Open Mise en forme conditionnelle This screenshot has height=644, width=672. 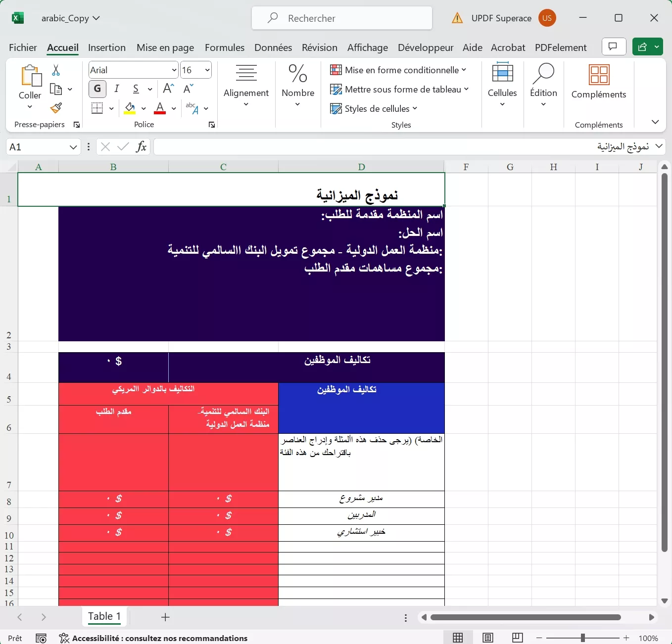coord(399,70)
